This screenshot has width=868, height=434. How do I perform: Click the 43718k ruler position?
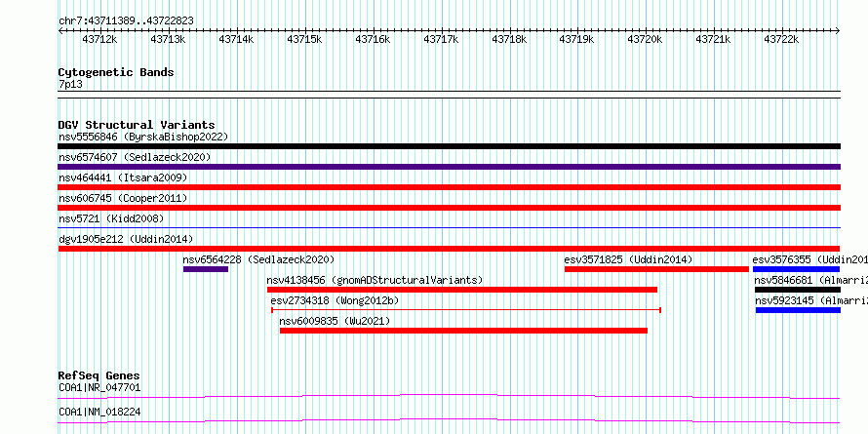[509, 39]
